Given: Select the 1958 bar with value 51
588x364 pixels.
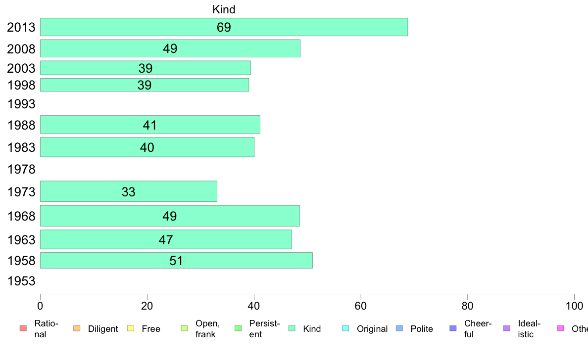Looking at the screenshot, I should [x=176, y=261].
